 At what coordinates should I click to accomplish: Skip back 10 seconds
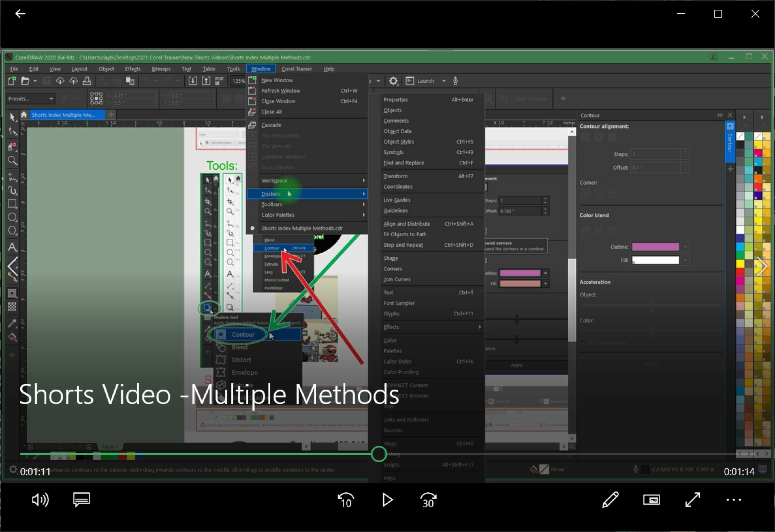click(x=346, y=500)
